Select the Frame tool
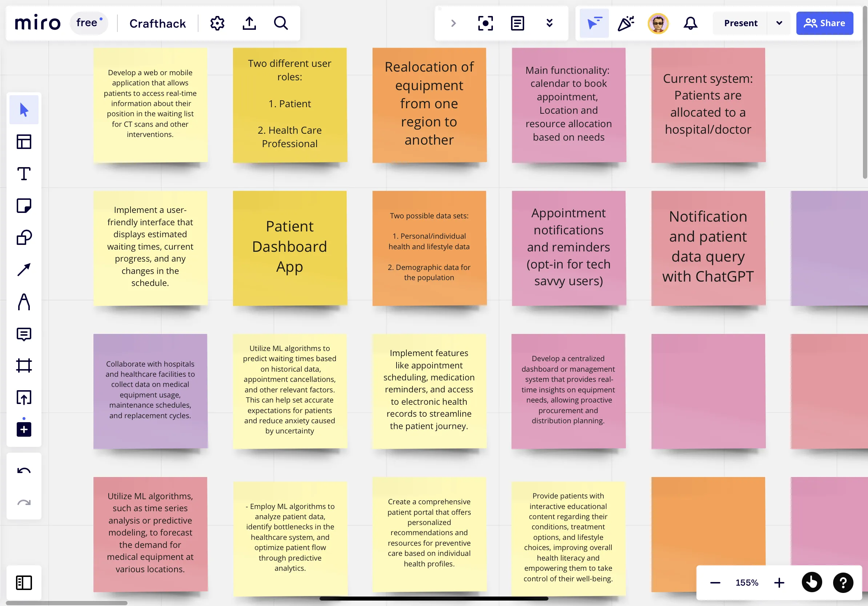Screen dimensions: 868x606 (x=24, y=366)
